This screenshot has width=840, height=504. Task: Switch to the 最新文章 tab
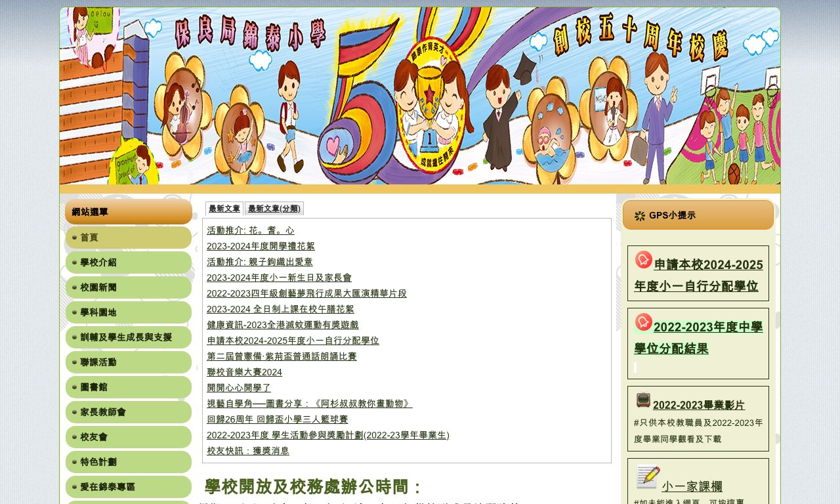tap(224, 208)
